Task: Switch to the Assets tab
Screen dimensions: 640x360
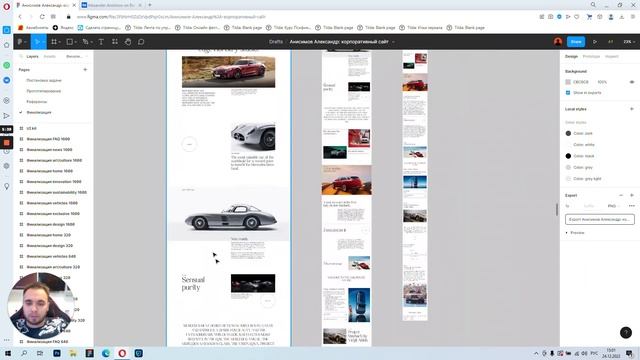Action: point(49,56)
